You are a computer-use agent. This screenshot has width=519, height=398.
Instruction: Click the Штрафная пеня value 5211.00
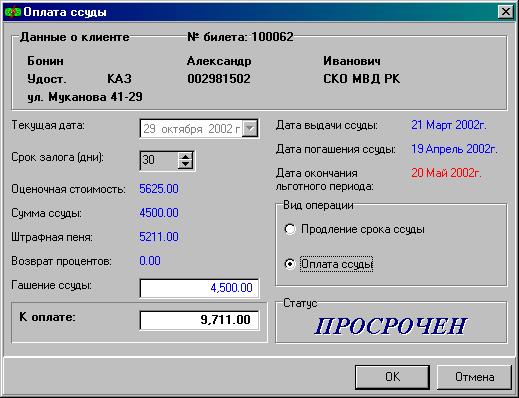(x=159, y=237)
